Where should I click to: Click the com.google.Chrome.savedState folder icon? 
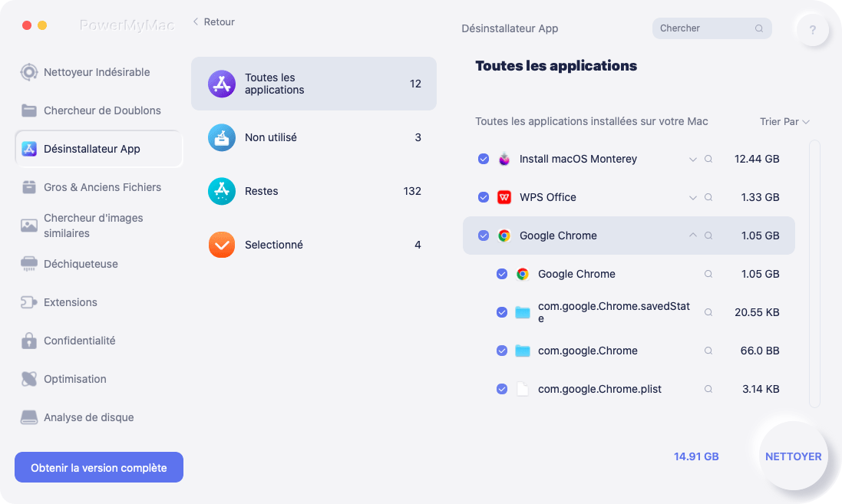tap(523, 312)
